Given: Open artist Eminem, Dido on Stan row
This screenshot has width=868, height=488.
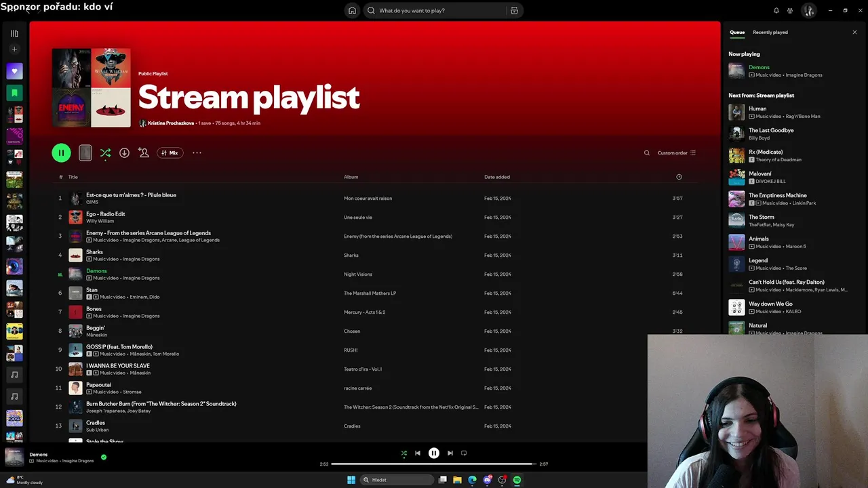Looking at the screenshot, I should [144, 297].
